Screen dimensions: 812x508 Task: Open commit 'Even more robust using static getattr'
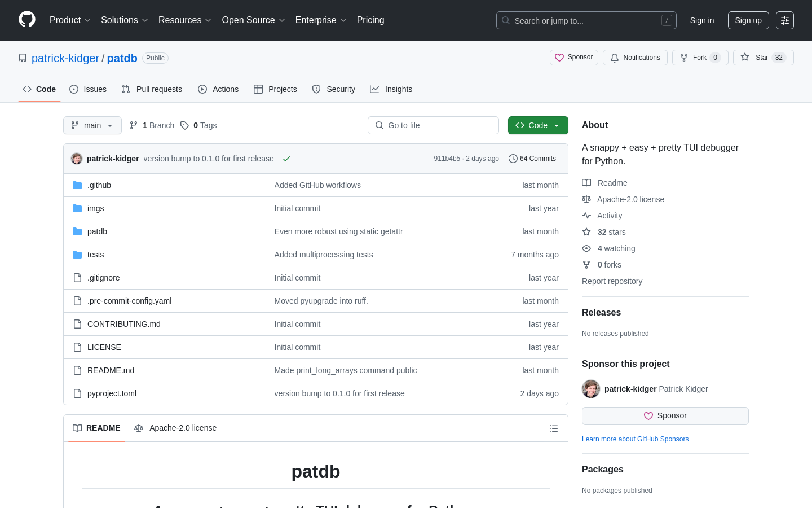tap(338, 231)
